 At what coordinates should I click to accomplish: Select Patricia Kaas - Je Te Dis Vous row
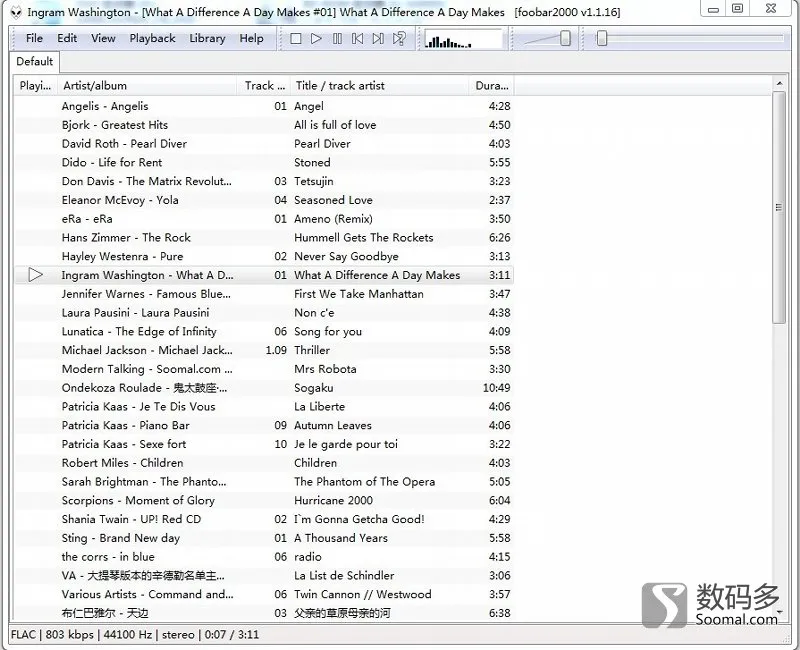tap(264, 407)
